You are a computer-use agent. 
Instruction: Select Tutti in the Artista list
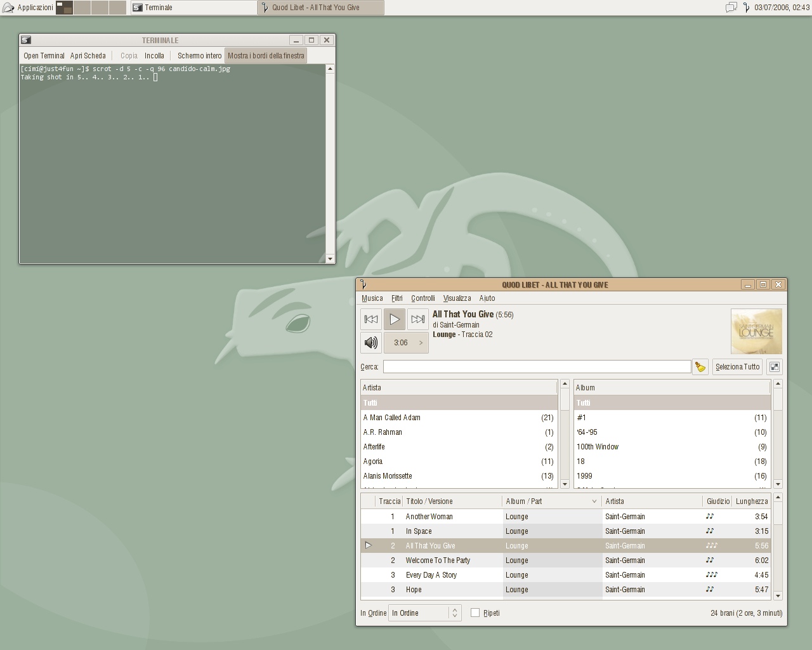coord(459,403)
